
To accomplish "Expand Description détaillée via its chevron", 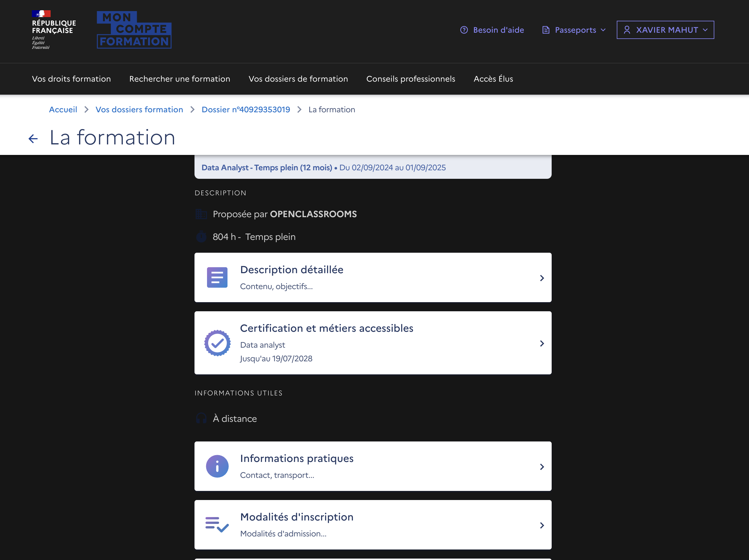I will pos(542,278).
